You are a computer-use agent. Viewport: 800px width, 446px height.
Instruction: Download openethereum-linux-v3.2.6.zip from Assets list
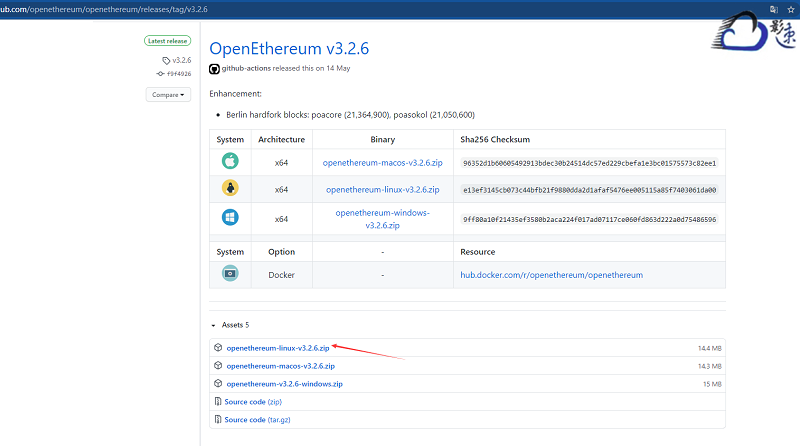pyautogui.click(x=278, y=348)
